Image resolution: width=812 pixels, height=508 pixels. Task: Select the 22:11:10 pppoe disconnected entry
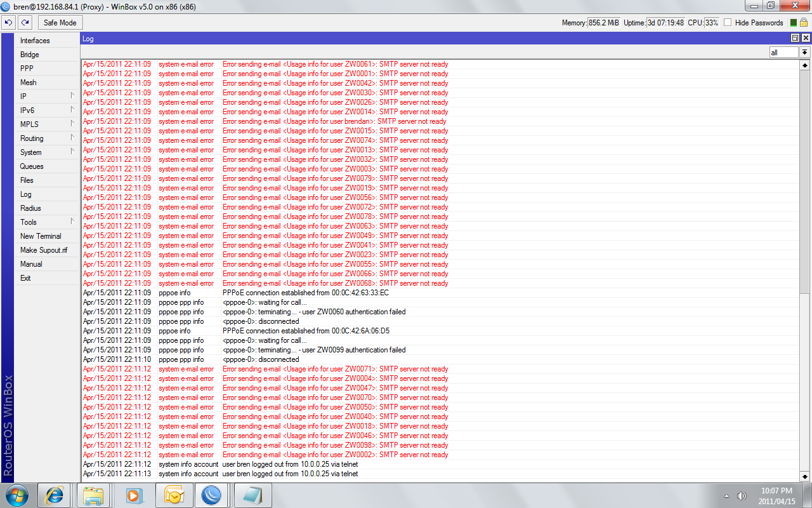440,359
